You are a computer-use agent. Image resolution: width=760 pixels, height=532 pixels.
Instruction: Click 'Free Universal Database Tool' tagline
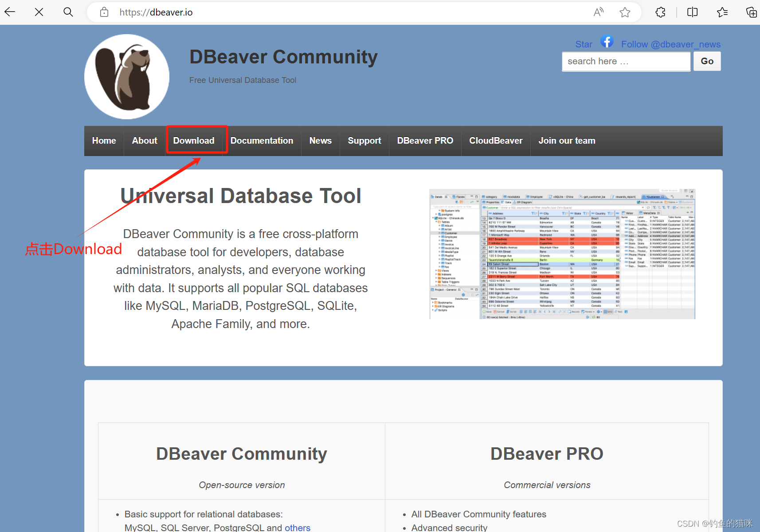tap(243, 80)
